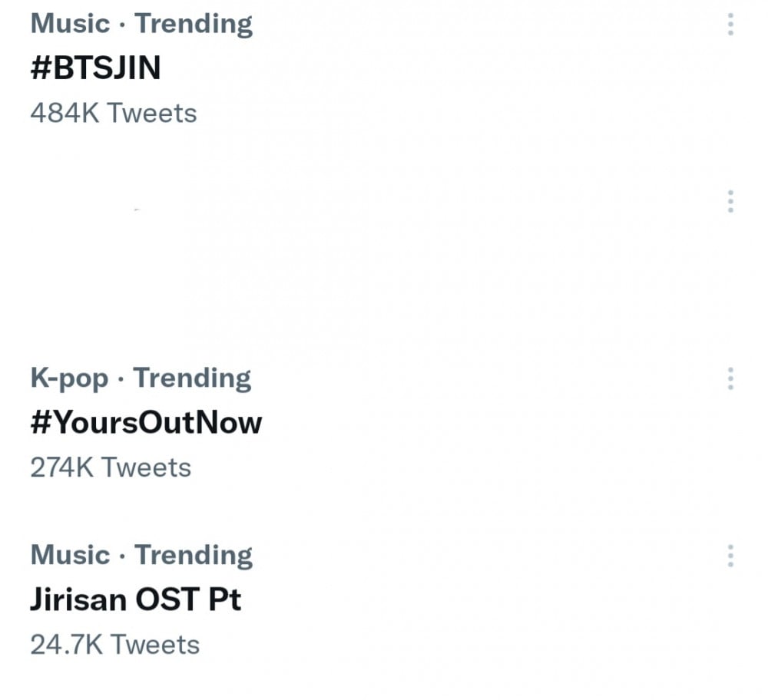Tap the 24.7K Tweets count
Viewport: 768px width, 700px height.
pyautogui.click(x=115, y=644)
